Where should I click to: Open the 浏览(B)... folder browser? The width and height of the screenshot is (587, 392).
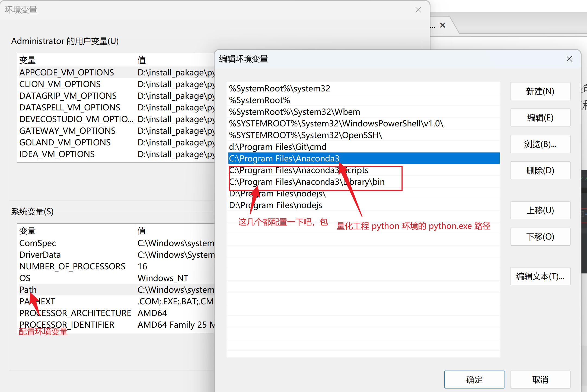540,144
